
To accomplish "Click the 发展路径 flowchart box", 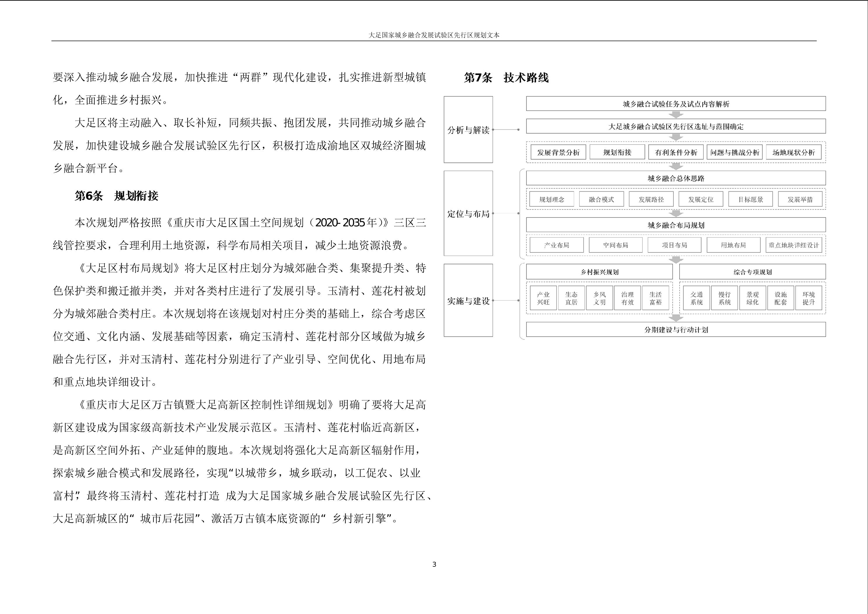I will tap(651, 199).
